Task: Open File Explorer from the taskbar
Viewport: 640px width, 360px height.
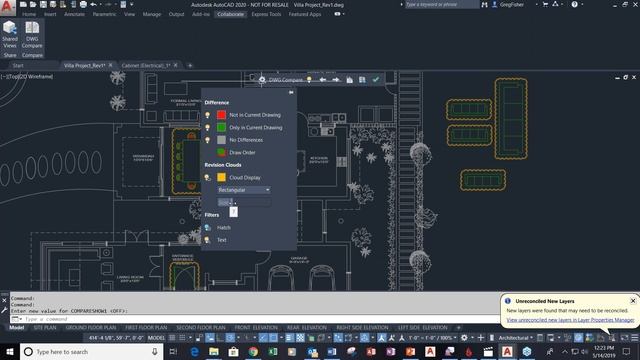Action: click(214, 351)
